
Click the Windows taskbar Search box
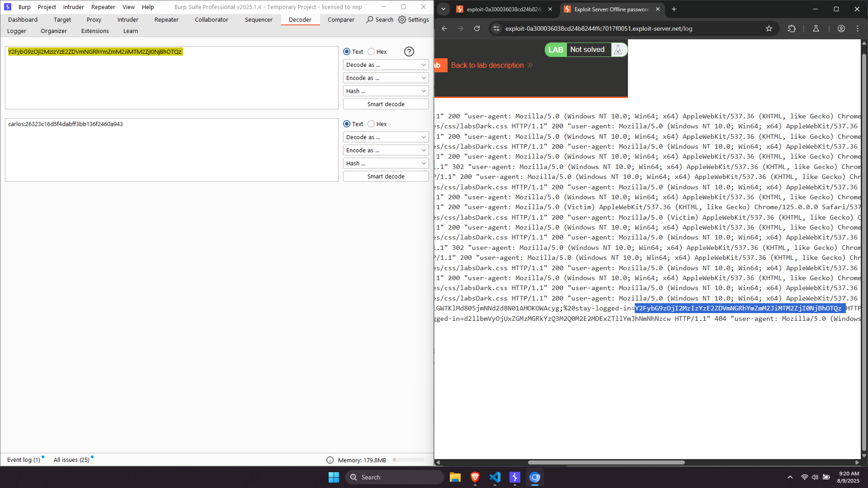(394, 477)
